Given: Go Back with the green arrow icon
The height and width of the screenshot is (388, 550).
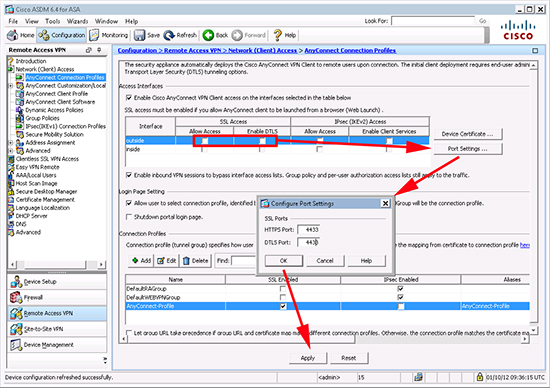Looking at the screenshot, I should coord(208,35).
